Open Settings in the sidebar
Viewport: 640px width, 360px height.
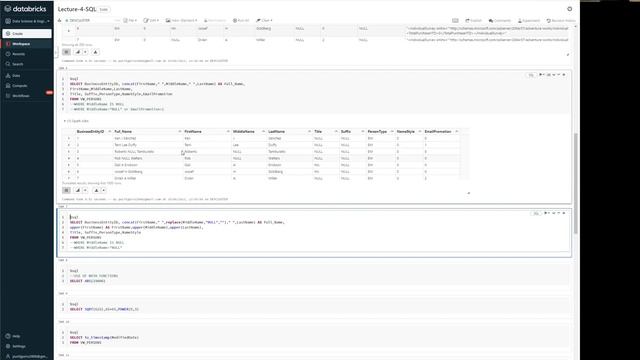click(x=18, y=346)
